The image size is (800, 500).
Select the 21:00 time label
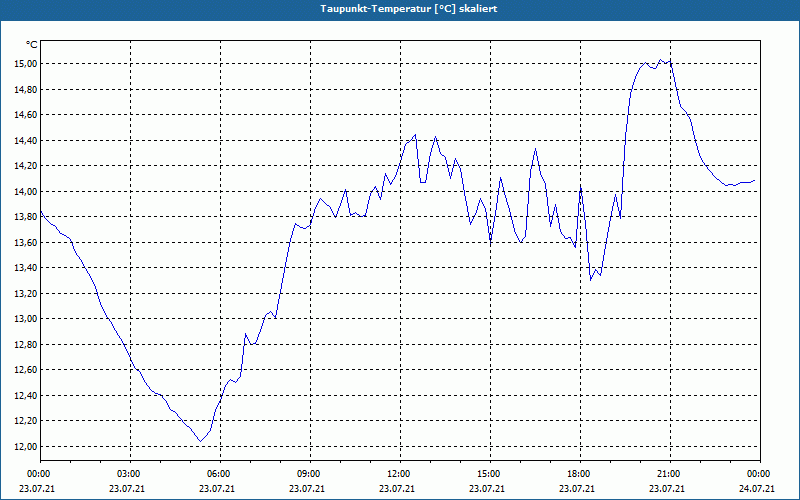667,474
